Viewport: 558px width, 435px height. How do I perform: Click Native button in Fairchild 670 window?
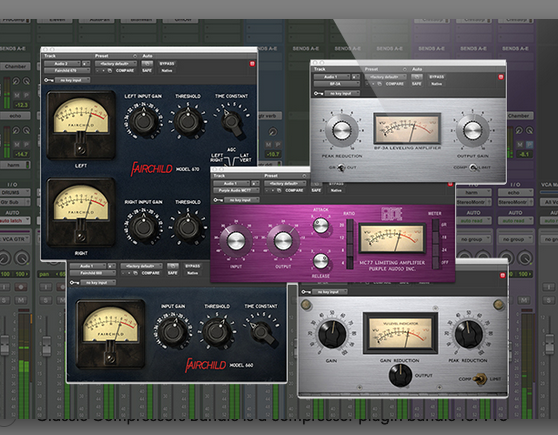point(167,70)
